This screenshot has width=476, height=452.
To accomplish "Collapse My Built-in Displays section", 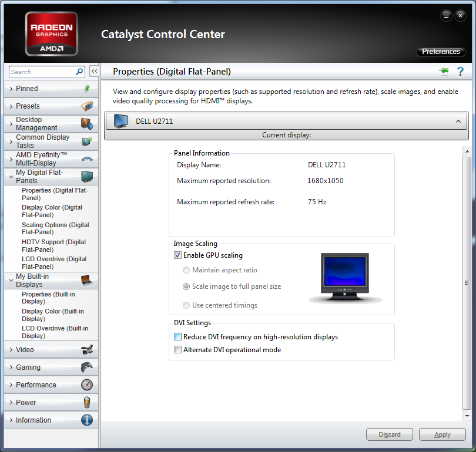I will (x=51, y=281).
